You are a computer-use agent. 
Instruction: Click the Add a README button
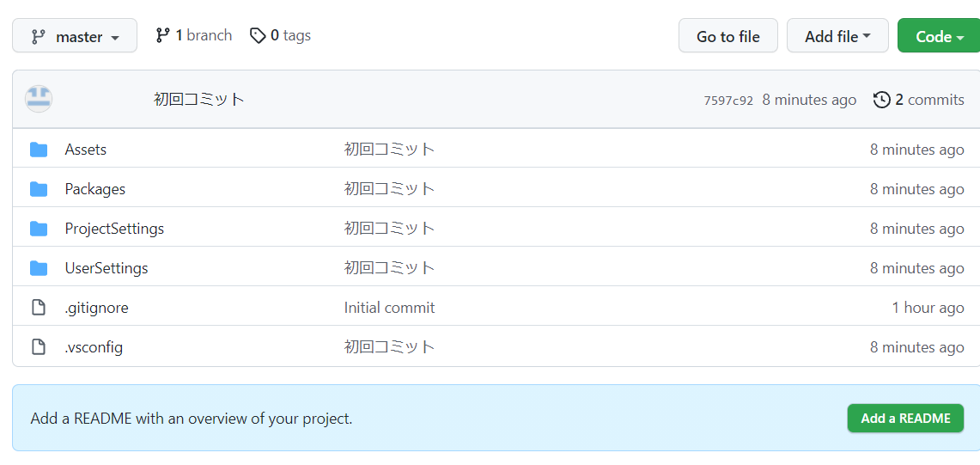tap(905, 419)
